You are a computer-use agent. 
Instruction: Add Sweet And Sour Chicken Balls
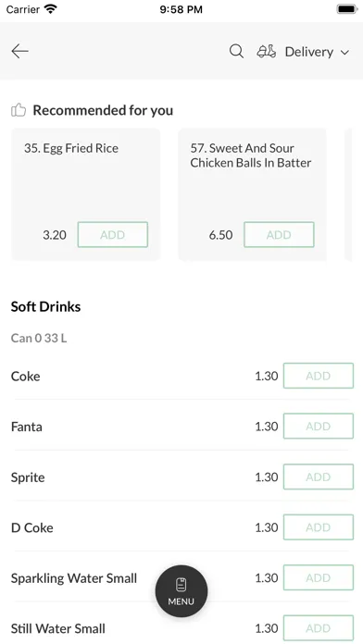tap(279, 234)
